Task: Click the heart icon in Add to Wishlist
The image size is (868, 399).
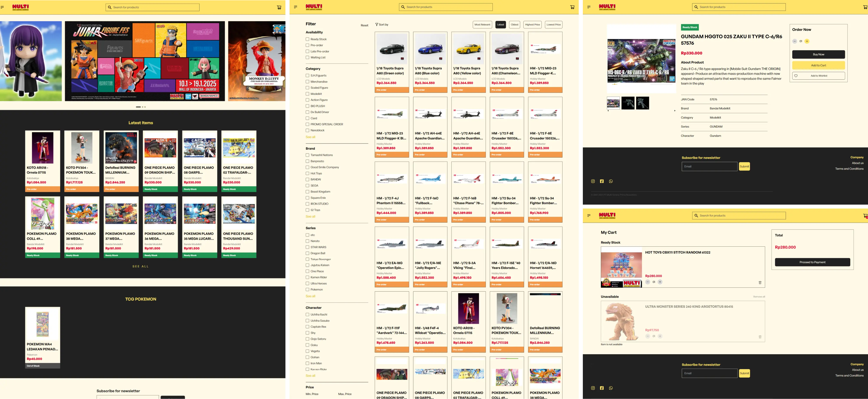Action: [x=796, y=76]
